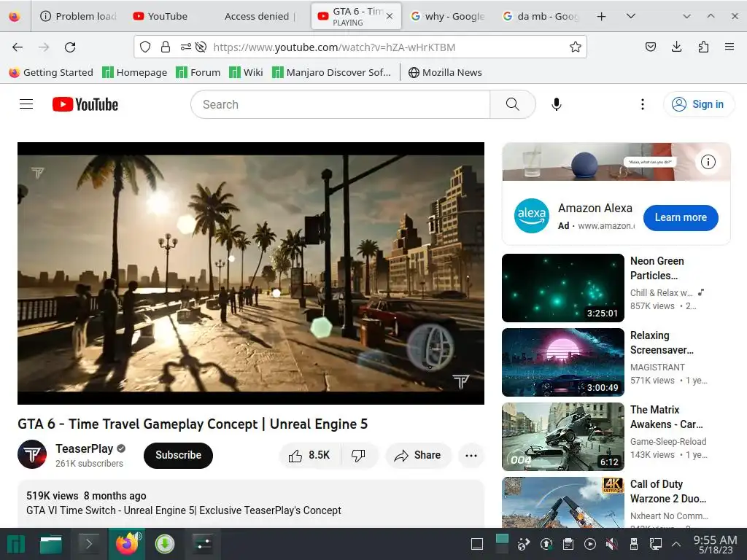747x560 pixels.
Task: Like the video with thumbs up
Action: [x=309, y=456]
